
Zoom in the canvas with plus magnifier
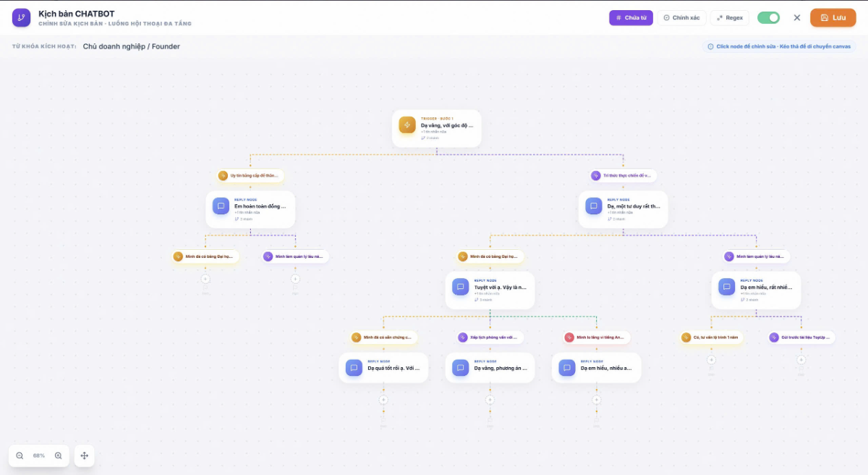point(59,455)
